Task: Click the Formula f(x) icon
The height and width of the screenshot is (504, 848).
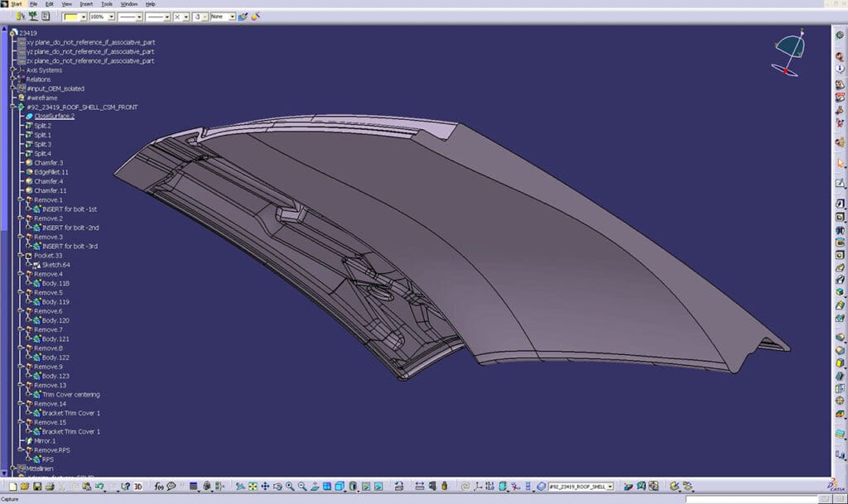Action: tap(159, 487)
